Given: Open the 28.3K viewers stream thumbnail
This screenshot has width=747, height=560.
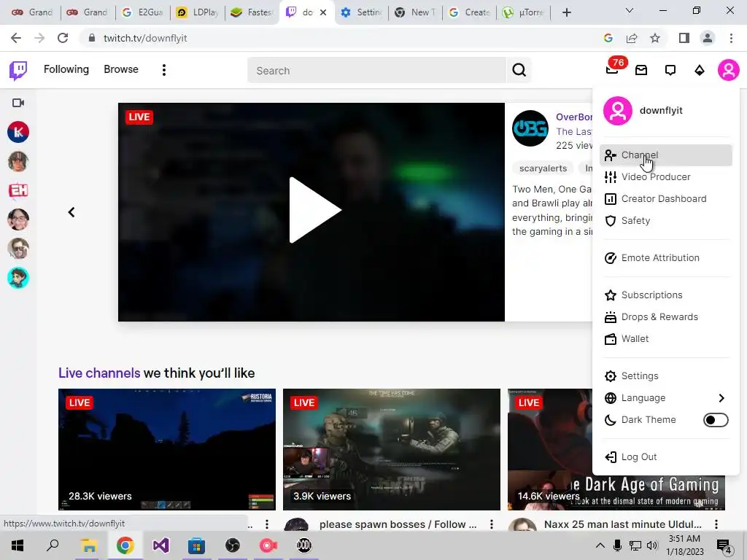Looking at the screenshot, I should click(x=167, y=449).
